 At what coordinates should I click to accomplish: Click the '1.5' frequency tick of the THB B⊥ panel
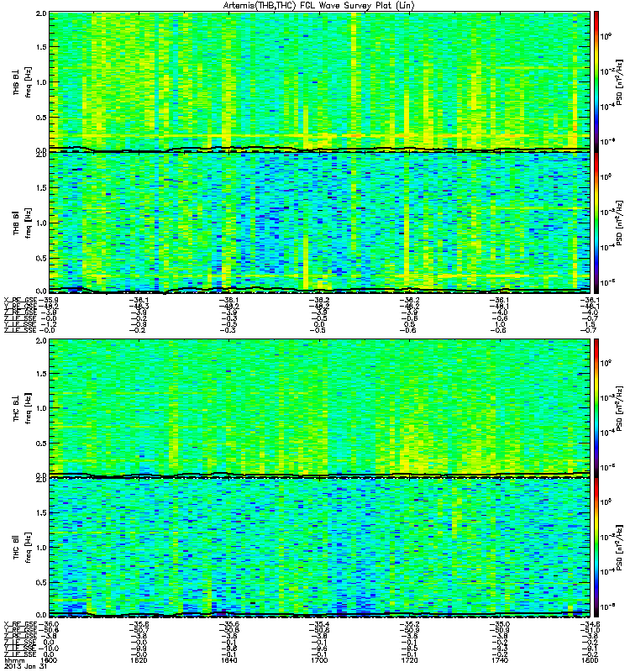(41, 47)
